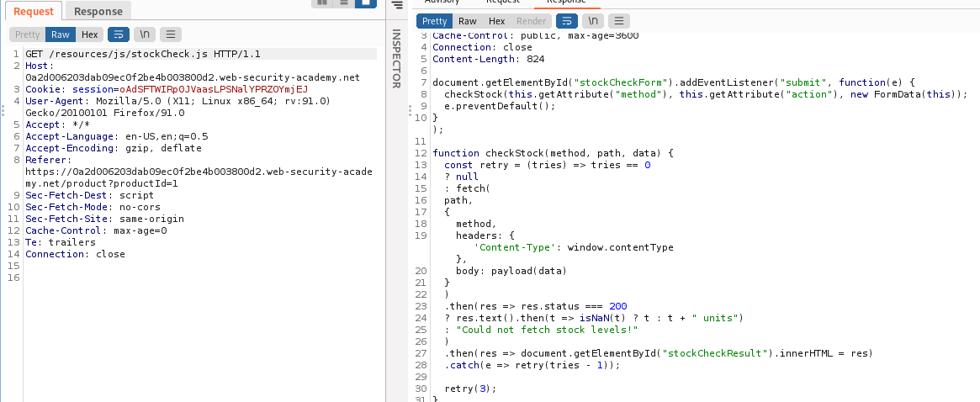The image size is (980, 402).
Task: Click Raw view button in right response viewer
Action: [x=467, y=21]
